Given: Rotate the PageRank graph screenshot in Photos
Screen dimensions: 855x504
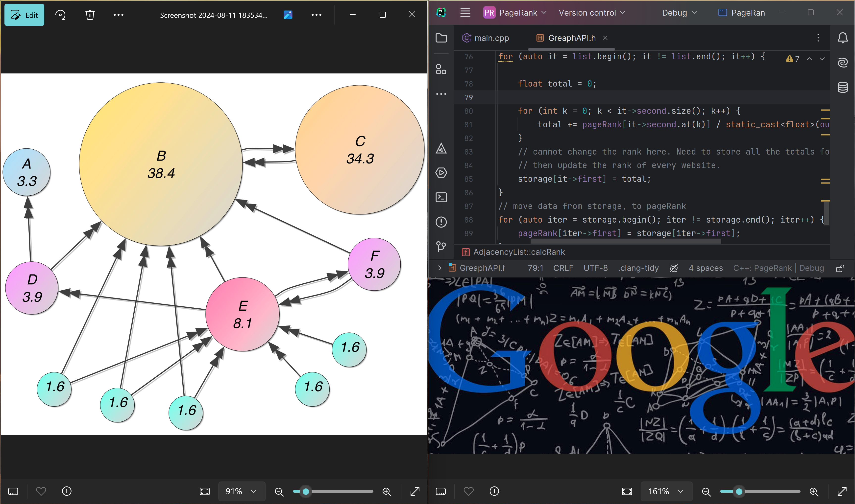Looking at the screenshot, I should [x=60, y=15].
